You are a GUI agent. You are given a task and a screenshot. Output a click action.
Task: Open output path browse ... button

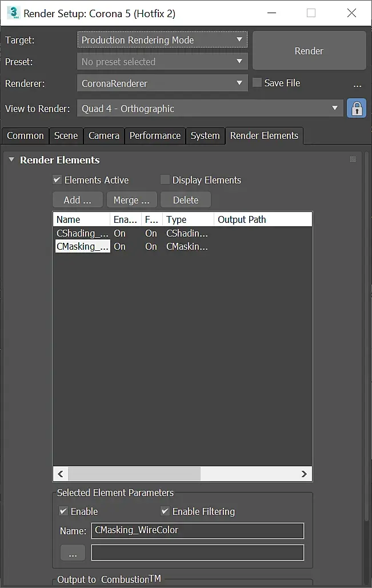tap(73, 553)
